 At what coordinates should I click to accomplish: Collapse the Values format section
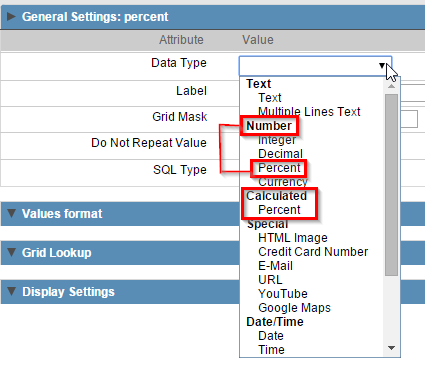tap(11, 213)
